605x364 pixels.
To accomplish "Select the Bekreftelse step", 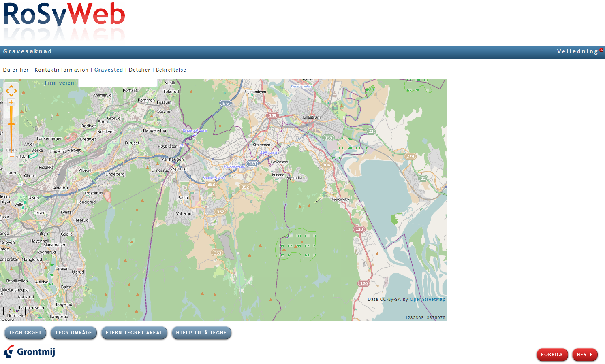I will 171,70.
